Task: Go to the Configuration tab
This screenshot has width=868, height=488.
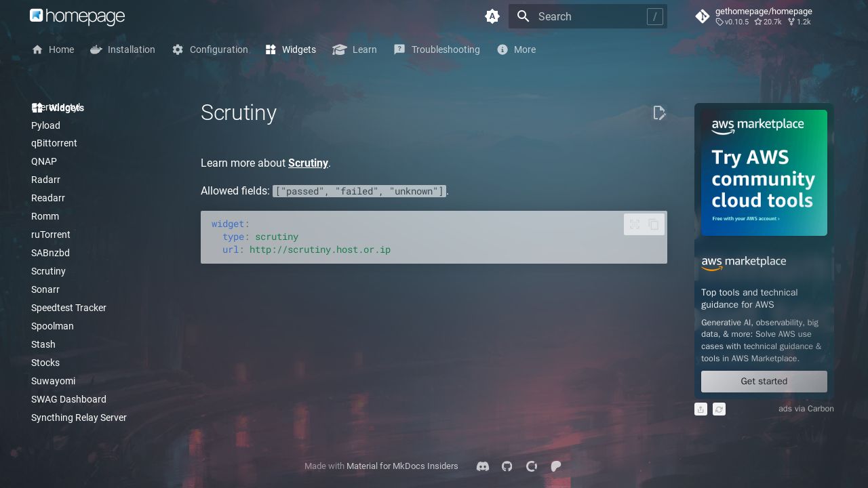Action: coord(210,49)
